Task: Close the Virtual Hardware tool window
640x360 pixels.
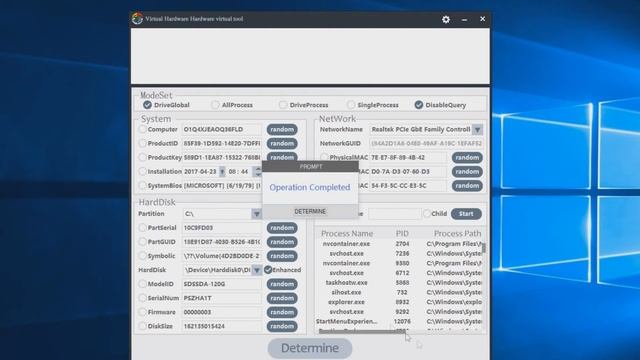Action: pos(482,19)
